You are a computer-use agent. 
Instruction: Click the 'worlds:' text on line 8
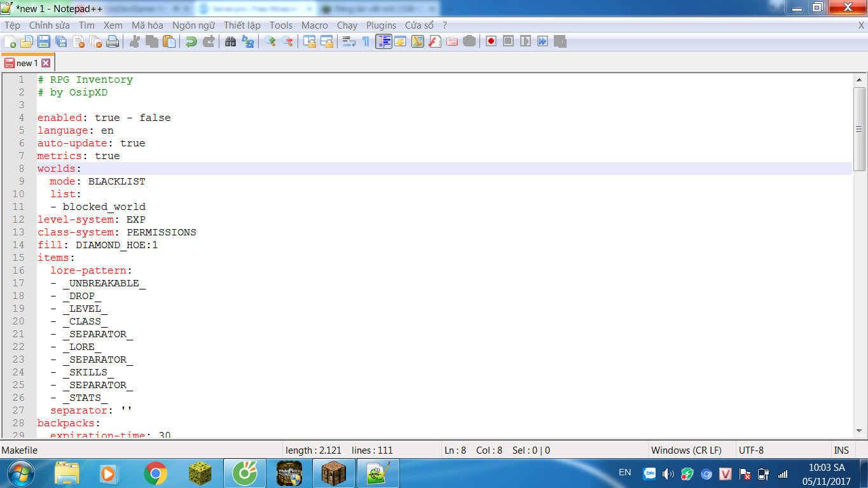[60, 169]
